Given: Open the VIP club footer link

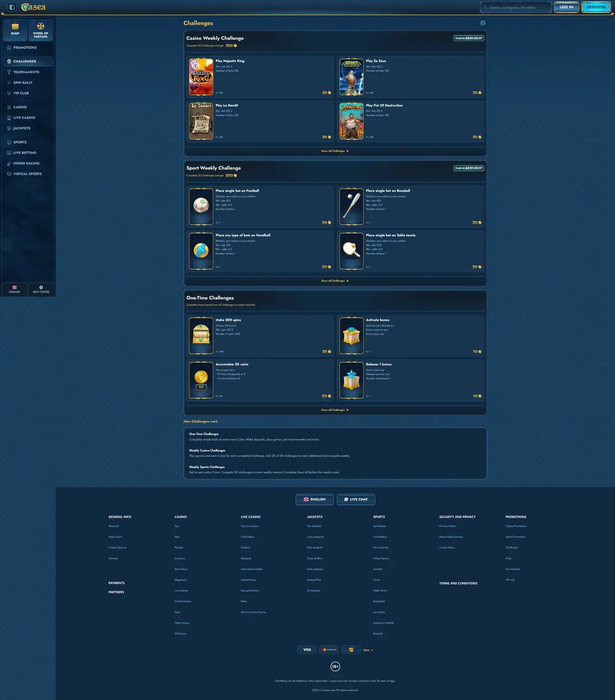Looking at the screenshot, I should pyautogui.click(x=510, y=580).
